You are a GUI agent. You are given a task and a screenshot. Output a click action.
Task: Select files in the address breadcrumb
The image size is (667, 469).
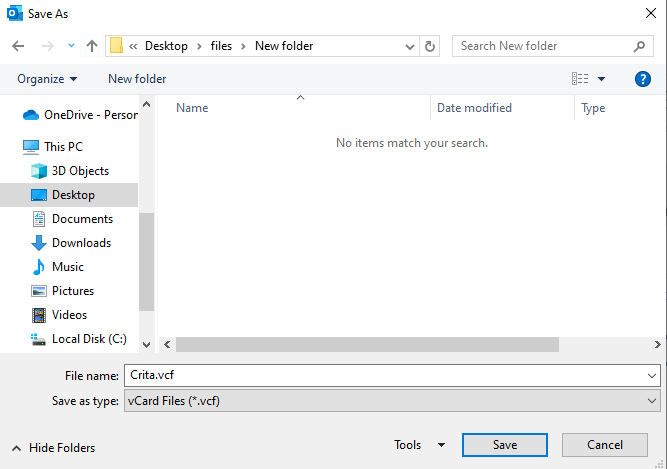(x=221, y=46)
